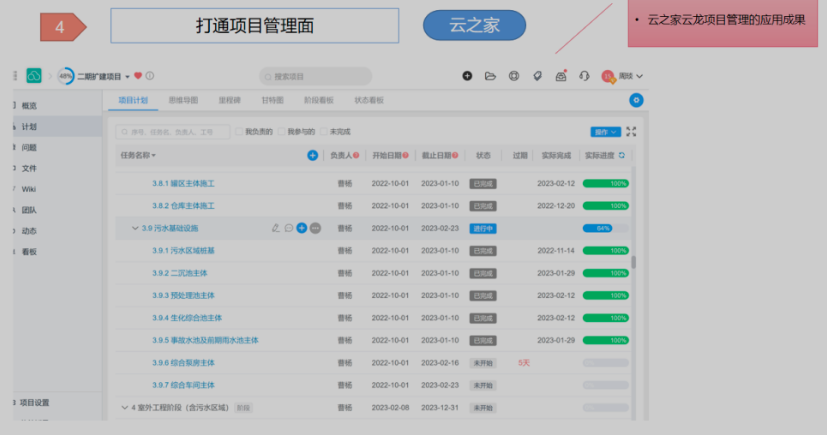
Task: Click the pencil edit icon on row 3.9
Action: 275,228
